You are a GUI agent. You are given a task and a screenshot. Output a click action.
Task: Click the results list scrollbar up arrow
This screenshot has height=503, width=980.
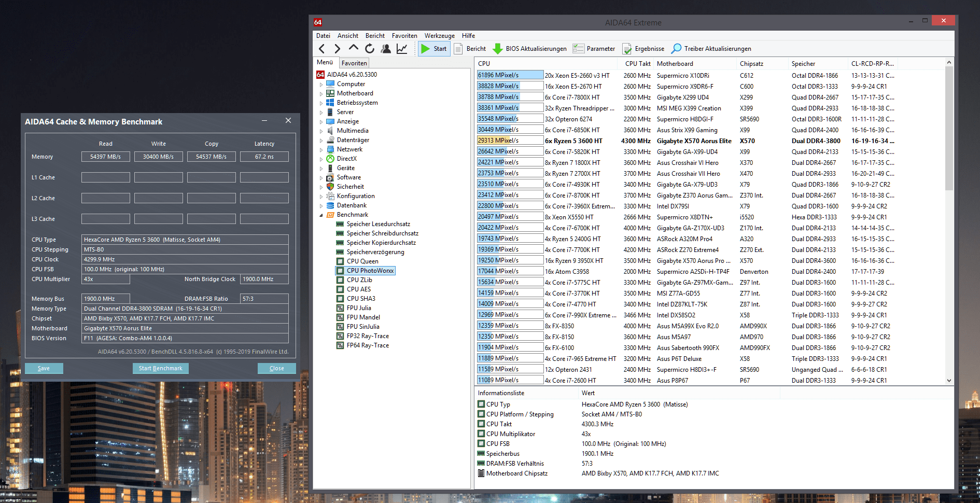(x=949, y=62)
